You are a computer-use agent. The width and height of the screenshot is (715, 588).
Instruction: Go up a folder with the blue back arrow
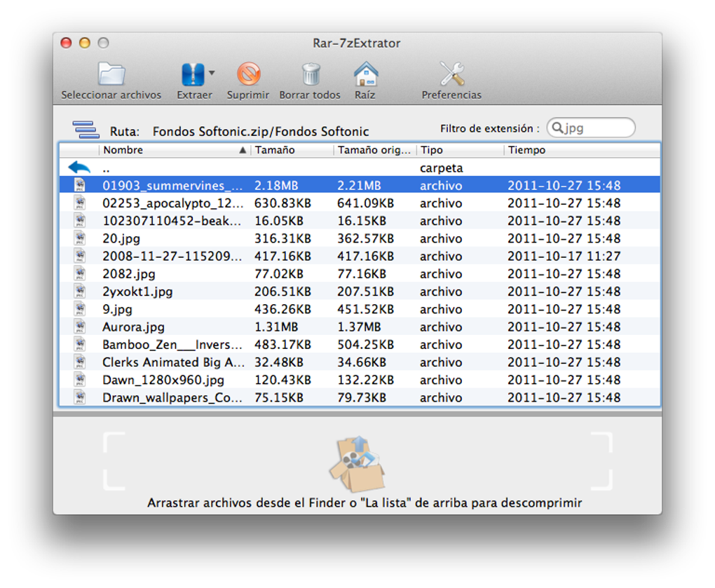[x=79, y=167]
